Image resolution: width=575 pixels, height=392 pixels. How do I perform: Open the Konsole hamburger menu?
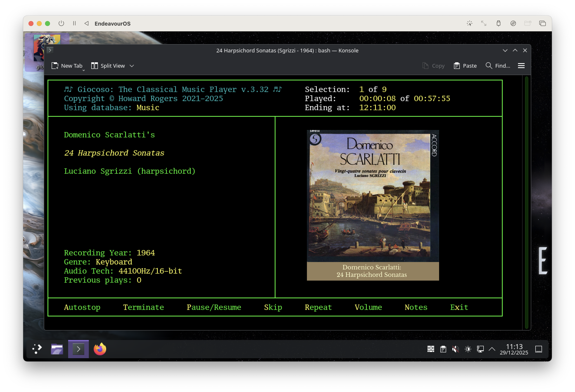coord(521,65)
